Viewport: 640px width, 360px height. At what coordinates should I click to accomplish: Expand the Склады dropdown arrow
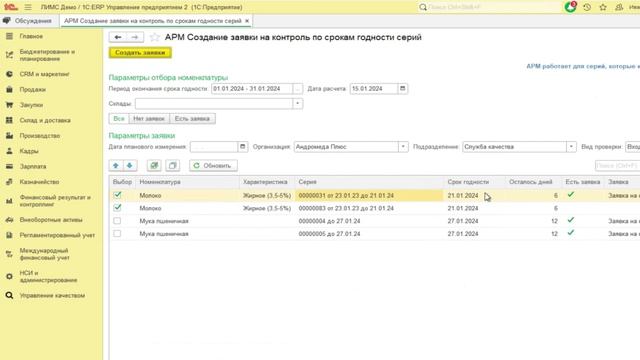pos(298,104)
